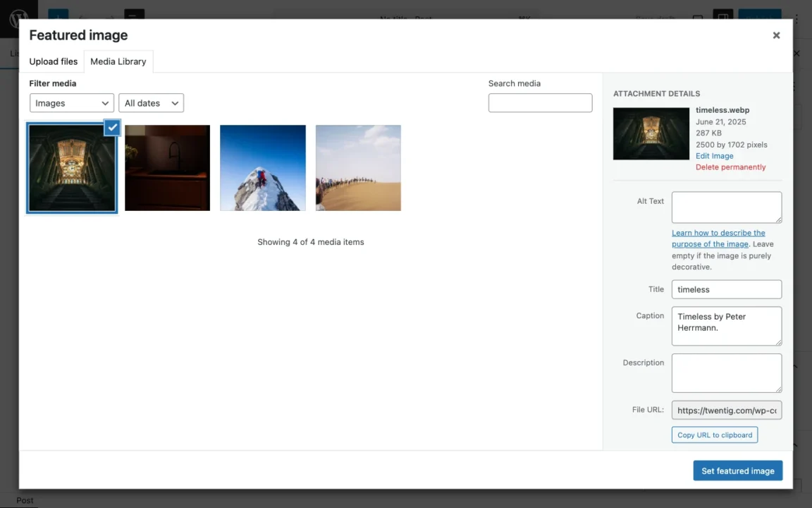Click the Post label in the bottom bar
Viewport: 812px width, 508px height.
click(x=25, y=500)
